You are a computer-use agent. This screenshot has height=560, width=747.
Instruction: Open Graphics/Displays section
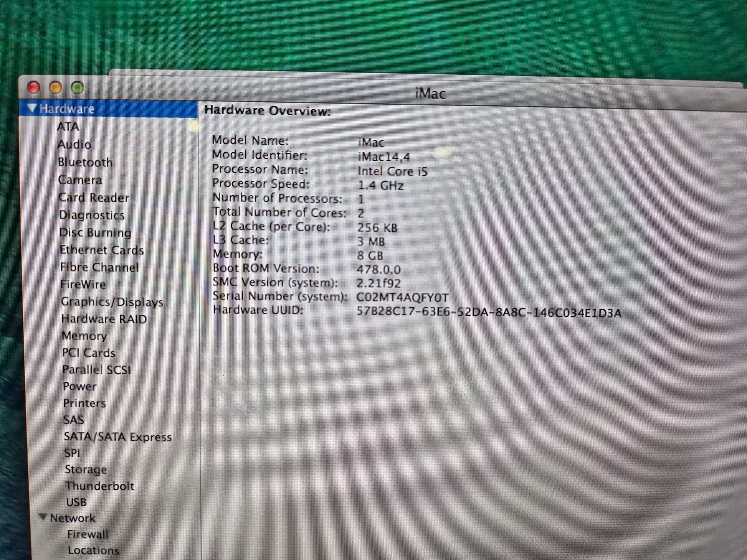[x=112, y=302]
